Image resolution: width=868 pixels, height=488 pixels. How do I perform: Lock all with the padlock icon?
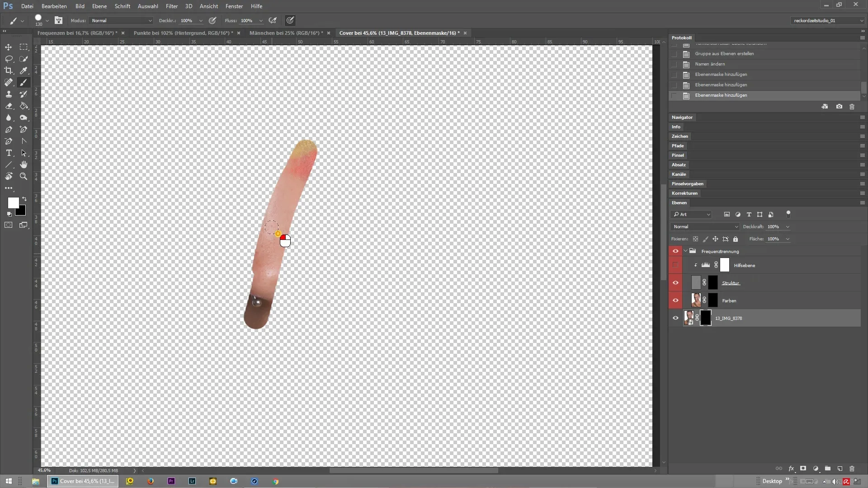[736, 239]
